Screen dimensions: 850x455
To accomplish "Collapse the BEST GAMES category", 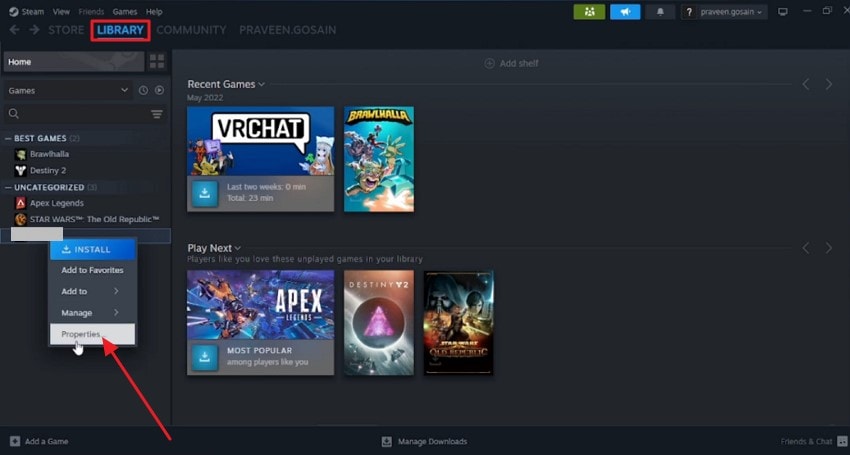I will (8, 138).
